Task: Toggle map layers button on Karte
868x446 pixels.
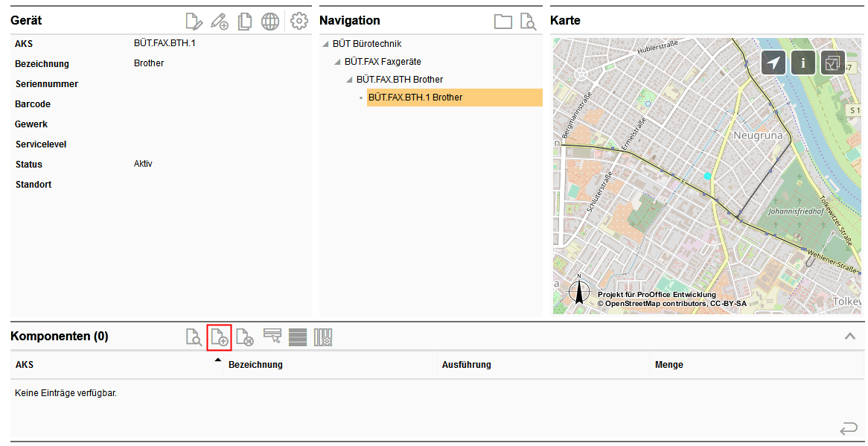Action: click(x=832, y=63)
